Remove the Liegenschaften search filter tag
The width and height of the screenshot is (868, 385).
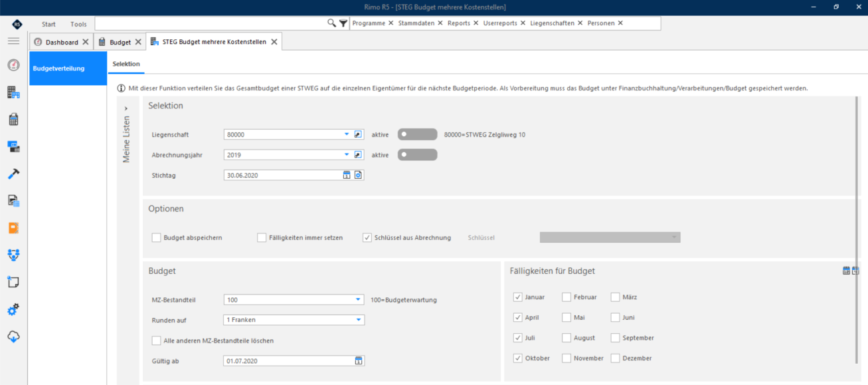(580, 23)
